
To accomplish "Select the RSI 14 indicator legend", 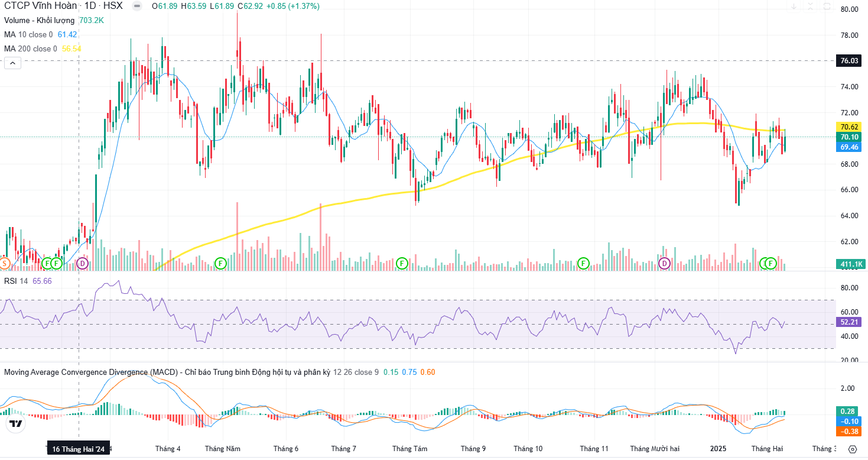I will click(x=16, y=281).
